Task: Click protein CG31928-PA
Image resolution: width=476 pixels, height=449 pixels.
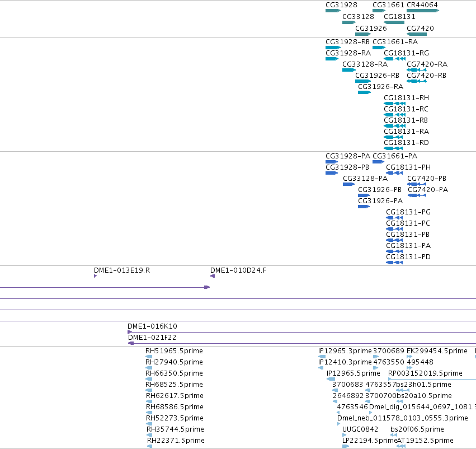Action: click(x=348, y=156)
